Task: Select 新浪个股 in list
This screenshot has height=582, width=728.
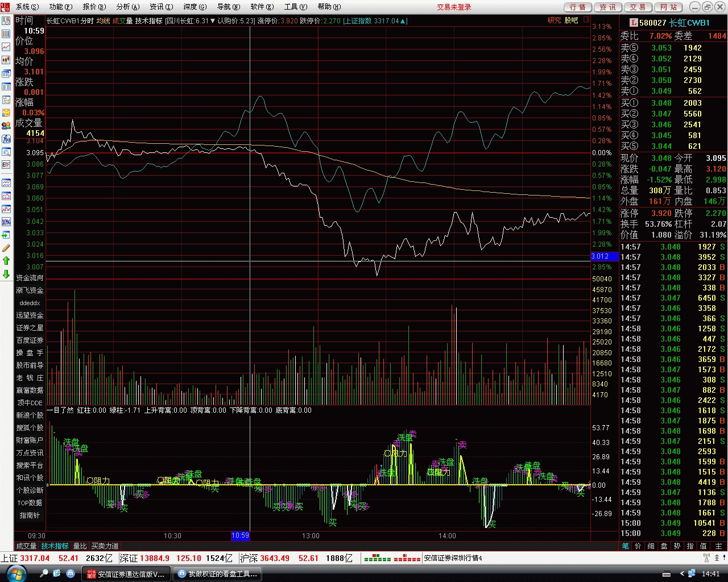Action: [30, 415]
